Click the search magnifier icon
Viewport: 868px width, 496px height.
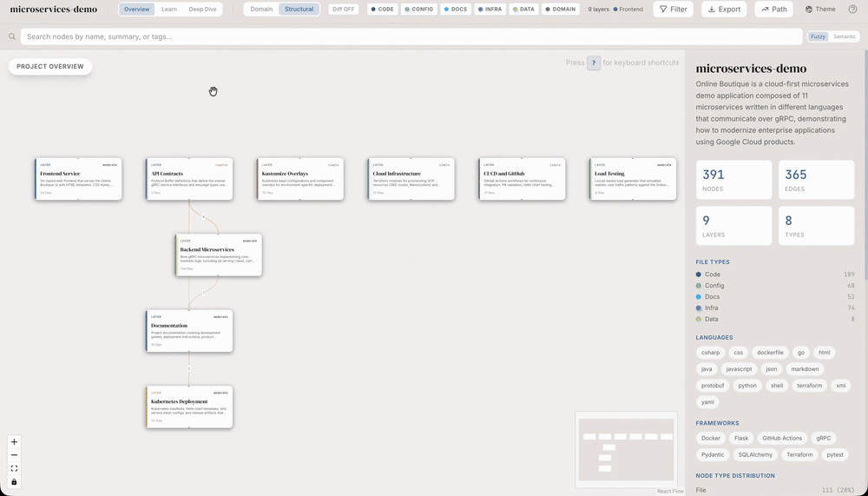[11, 36]
